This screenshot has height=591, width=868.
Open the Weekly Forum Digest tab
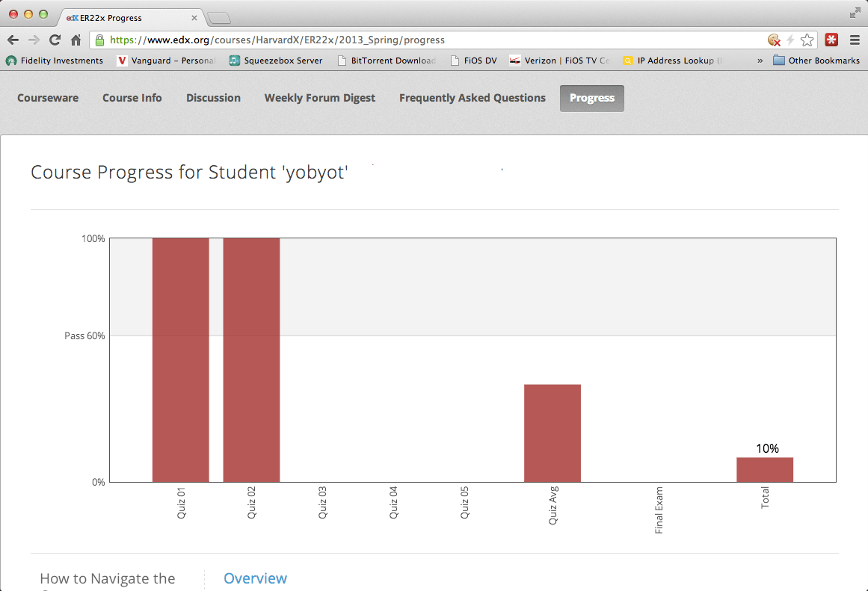tap(319, 98)
